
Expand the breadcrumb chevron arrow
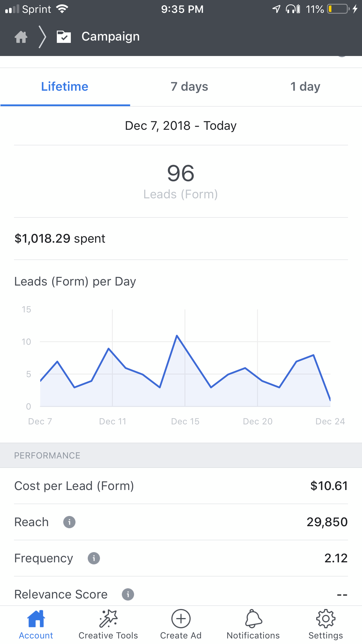tap(43, 37)
